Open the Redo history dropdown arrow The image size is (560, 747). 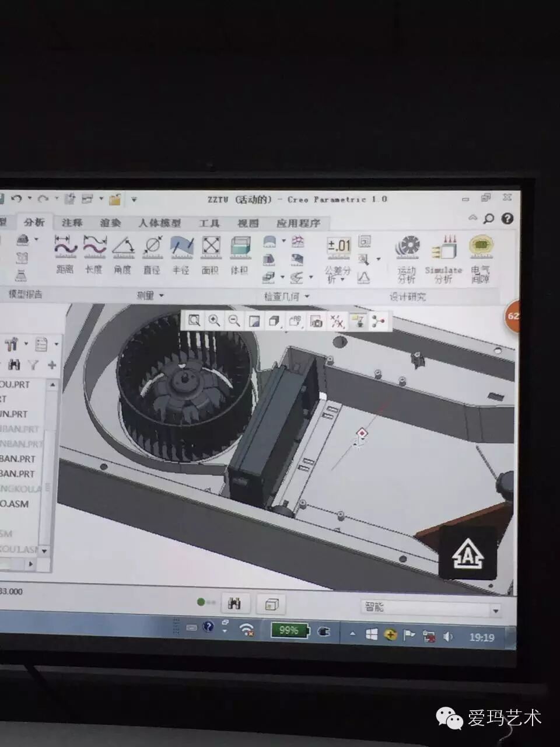click(57, 200)
